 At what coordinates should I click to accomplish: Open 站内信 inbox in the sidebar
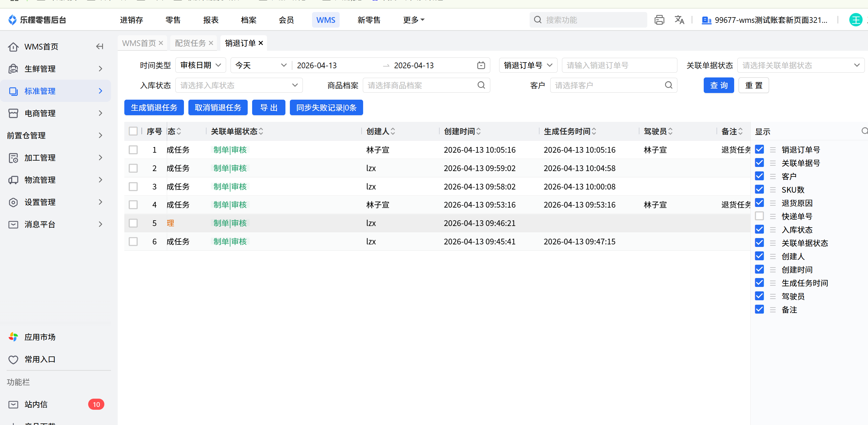(36, 404)
